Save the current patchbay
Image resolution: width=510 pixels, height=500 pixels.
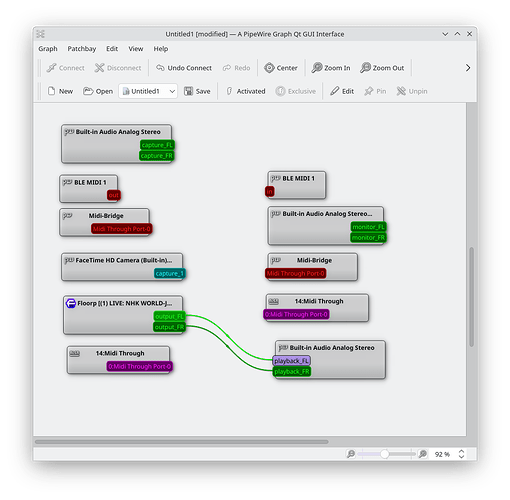tap(197, 91)
